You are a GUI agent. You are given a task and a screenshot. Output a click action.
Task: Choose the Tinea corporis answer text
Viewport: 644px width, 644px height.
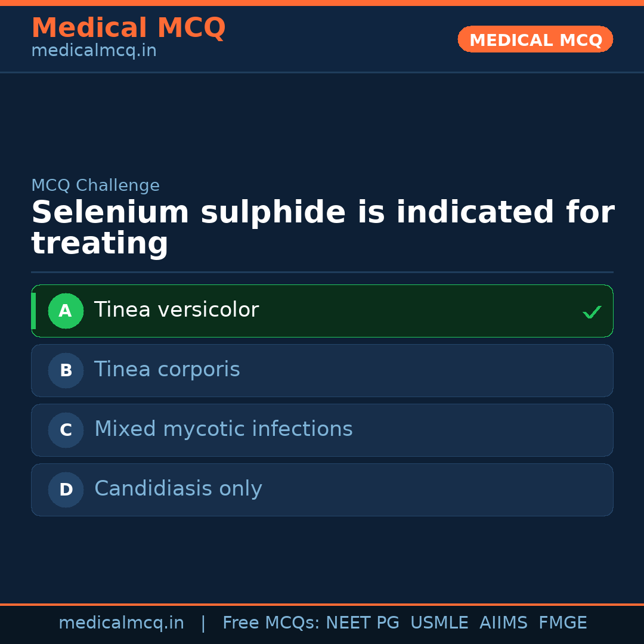(x=167, y=370)
